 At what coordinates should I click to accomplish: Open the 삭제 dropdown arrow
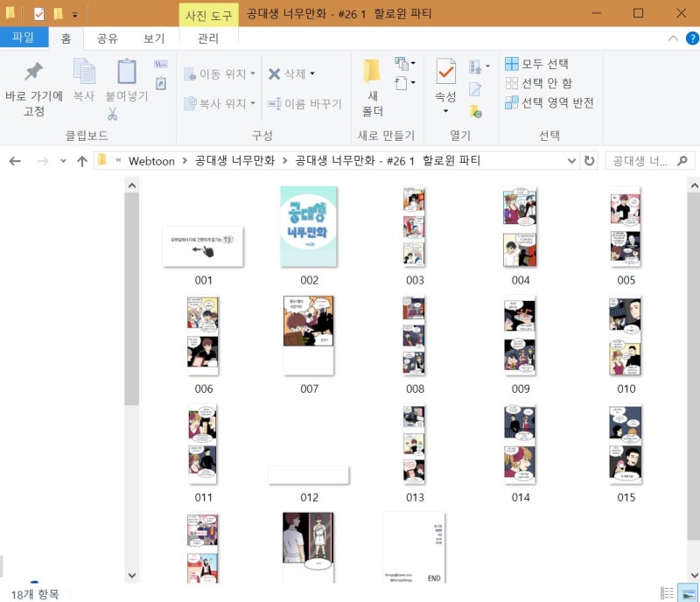[x=312, y=73]
